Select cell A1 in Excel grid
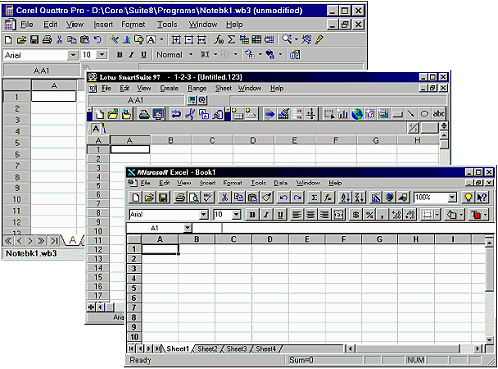 [160, 249]
